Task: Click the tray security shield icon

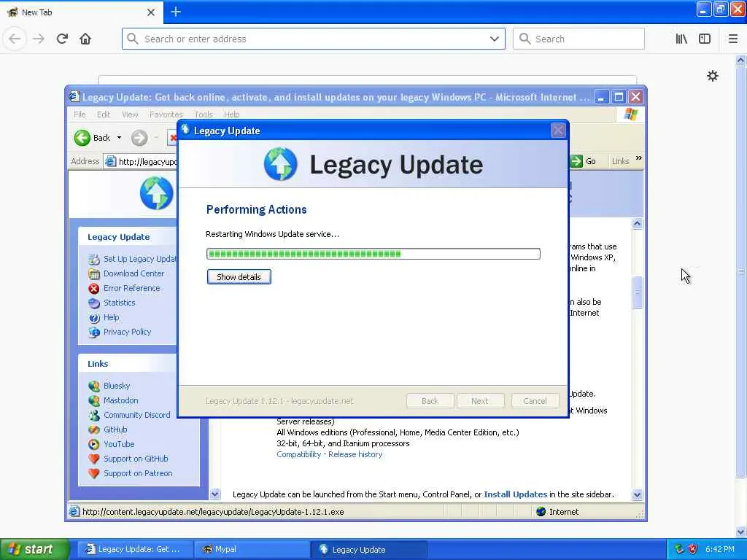Action: (692, 549)
